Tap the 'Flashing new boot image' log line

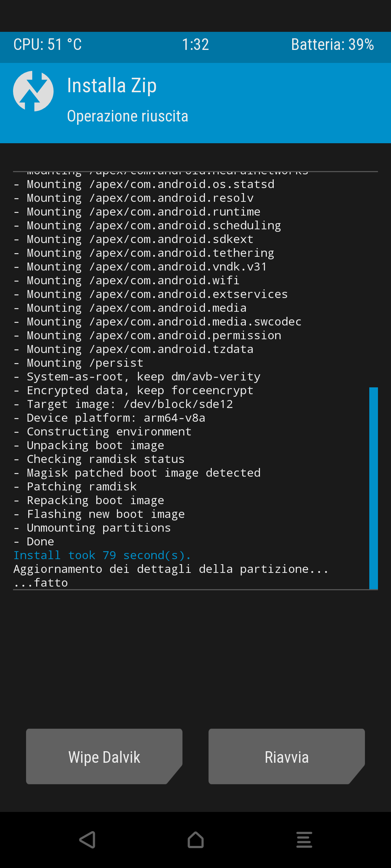(x=99, y=514)
